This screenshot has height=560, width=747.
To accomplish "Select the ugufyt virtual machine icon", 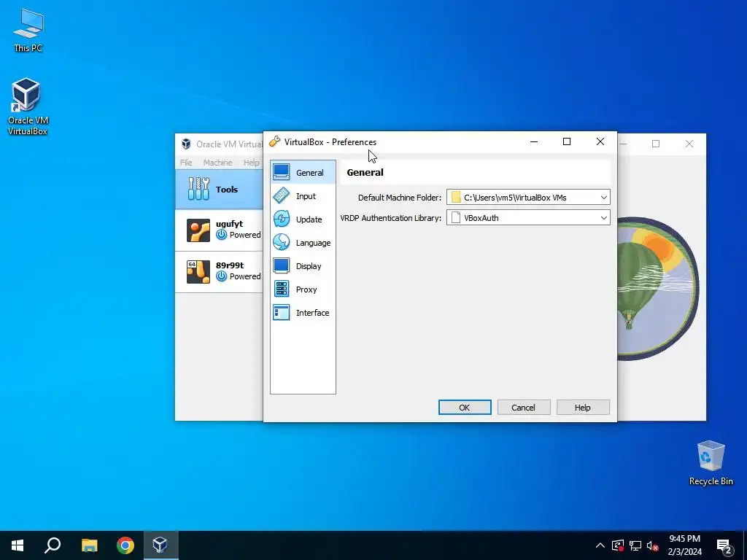I will click(x=198, y=230).
